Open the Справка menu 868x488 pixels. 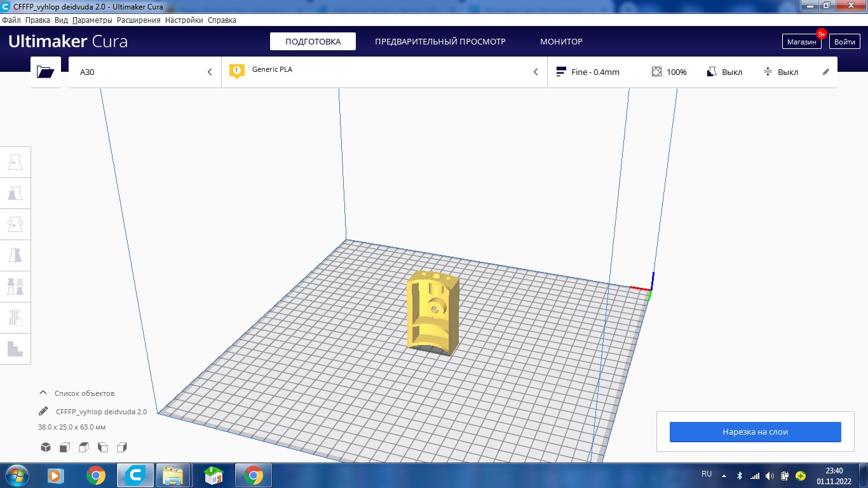222,20
